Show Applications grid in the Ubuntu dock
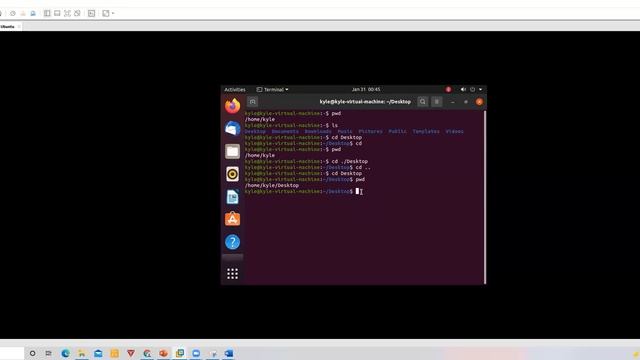This screenshot has height=360, width=640. click(233, 274)
